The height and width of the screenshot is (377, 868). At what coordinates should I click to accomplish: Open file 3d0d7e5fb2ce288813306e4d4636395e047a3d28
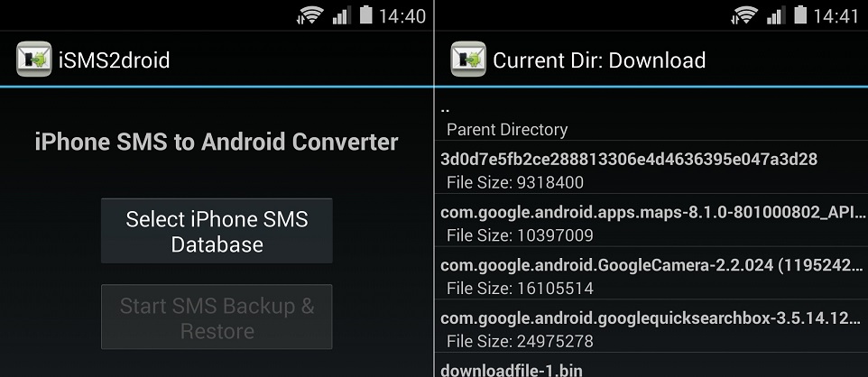[651, 167]
